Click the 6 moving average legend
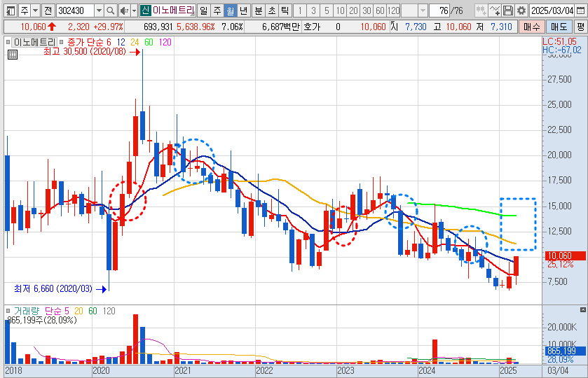 (x=109, y=42)
